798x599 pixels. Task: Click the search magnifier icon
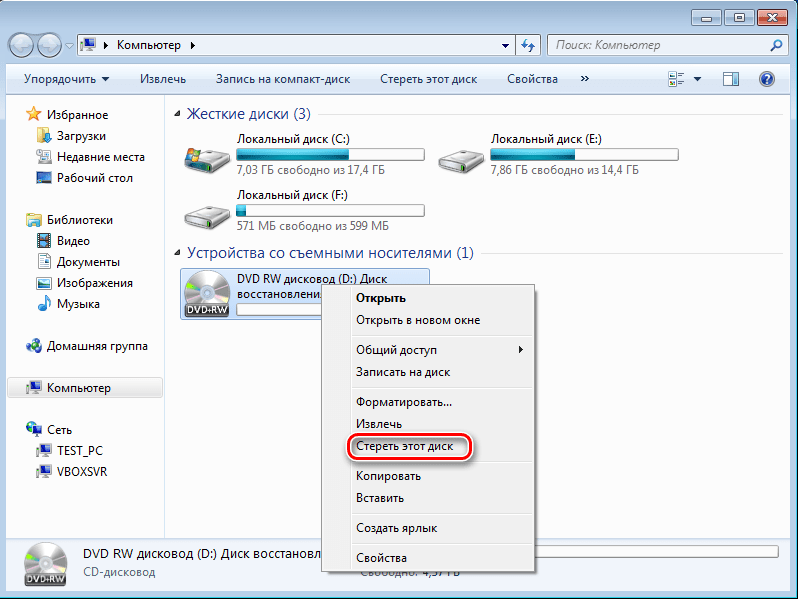point(776,45)
